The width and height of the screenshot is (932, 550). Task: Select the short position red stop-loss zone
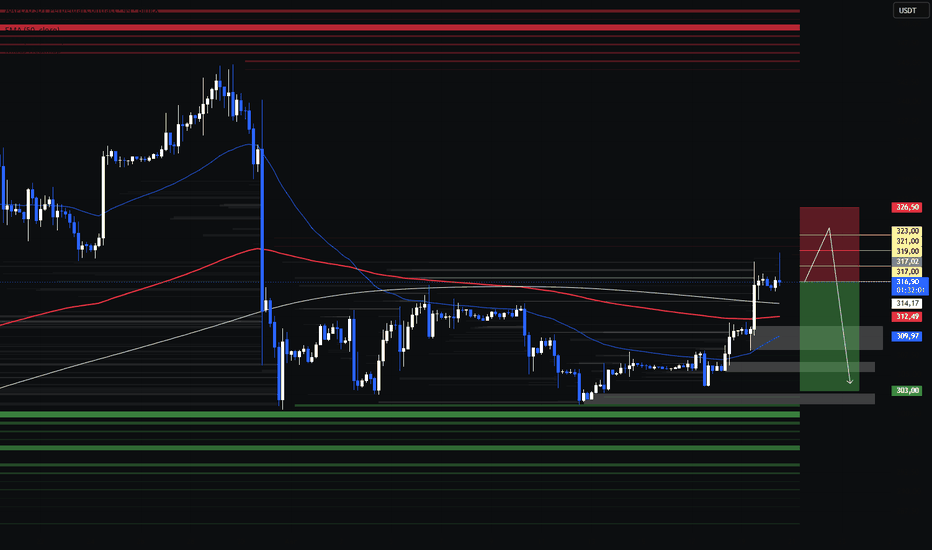pyautogui.click(x=829, y=244)
